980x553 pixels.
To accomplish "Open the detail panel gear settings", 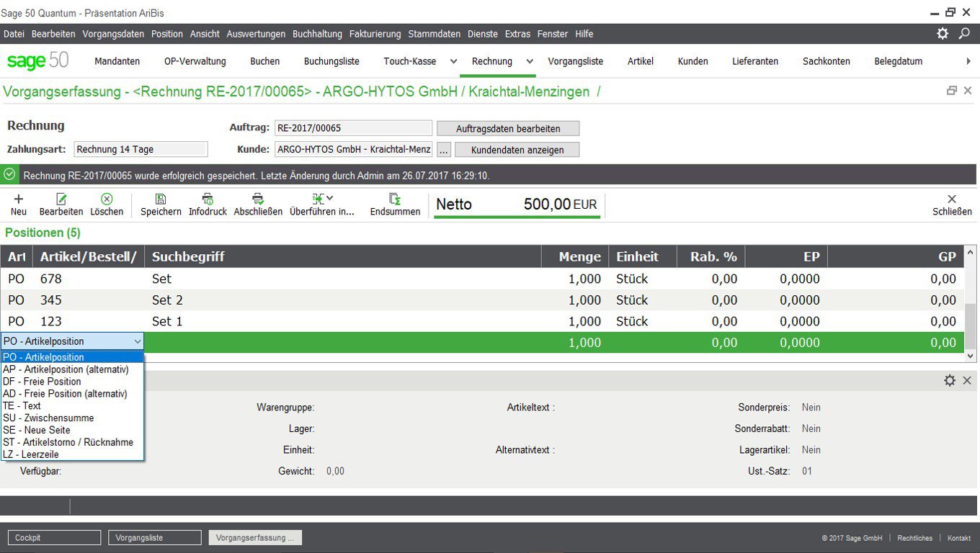I will click(950, 380).
